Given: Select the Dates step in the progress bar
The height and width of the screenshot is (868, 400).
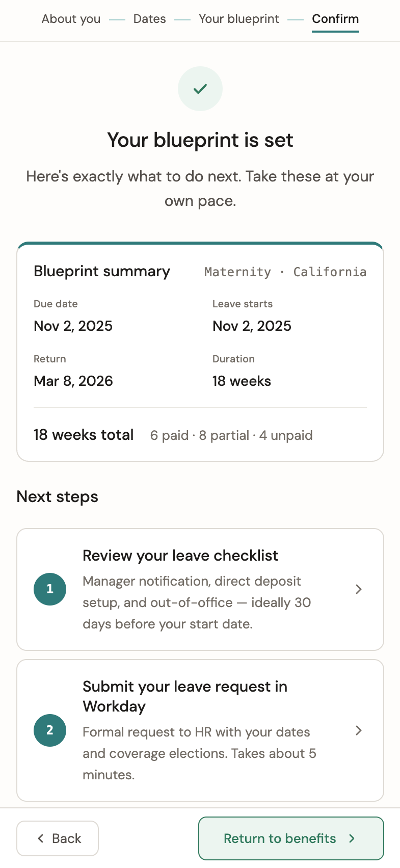Looking at the screenshot, I should (x=149, y=19).
